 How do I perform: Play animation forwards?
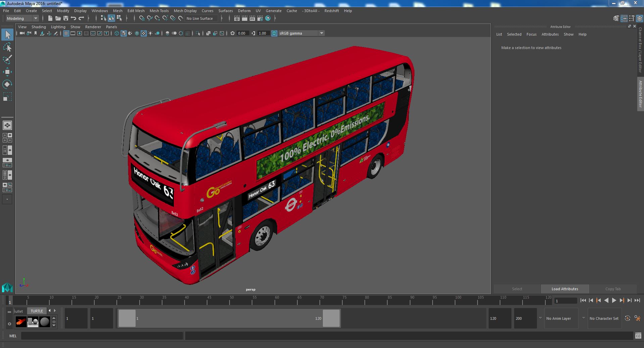[614, 301]
